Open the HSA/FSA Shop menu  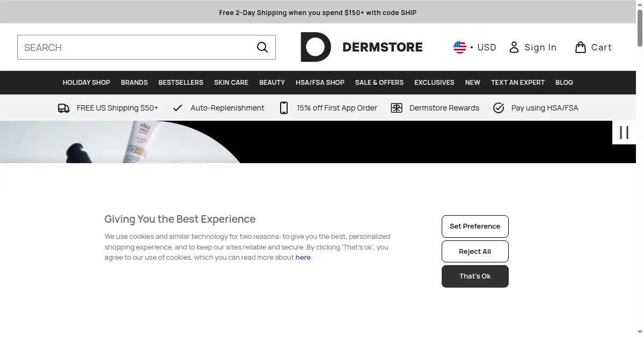tap(320, 83)
